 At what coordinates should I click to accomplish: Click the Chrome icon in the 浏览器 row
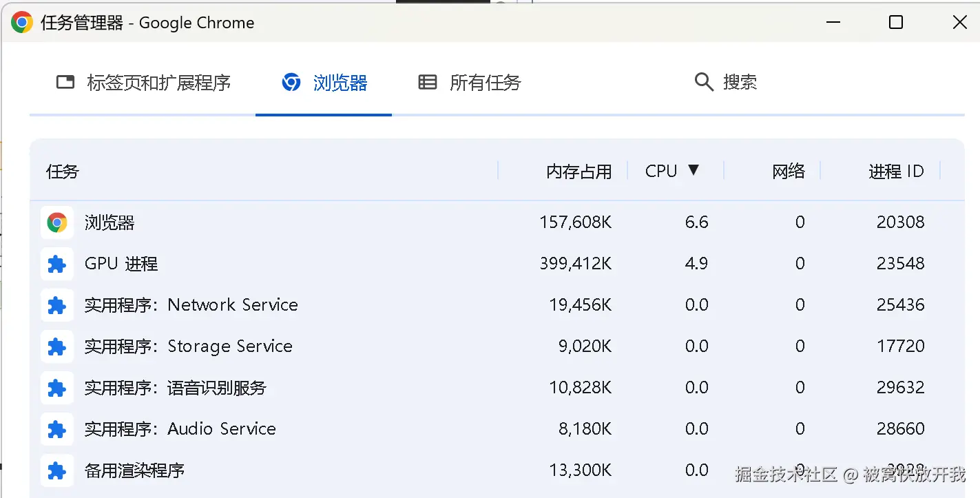(x=57, y=222)
